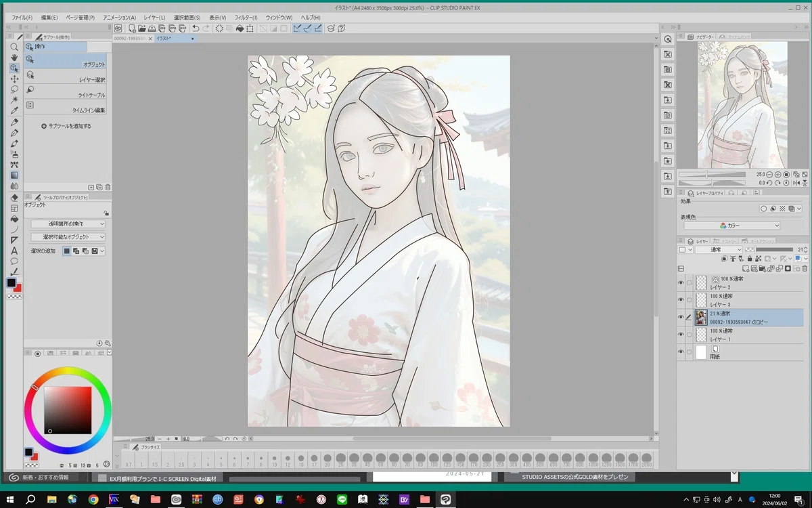Image resolution: width=812 pixels, height=508 pixels.
Task: Open the 選択可能なオブジェクト dropdown
Action: [68, 237]
